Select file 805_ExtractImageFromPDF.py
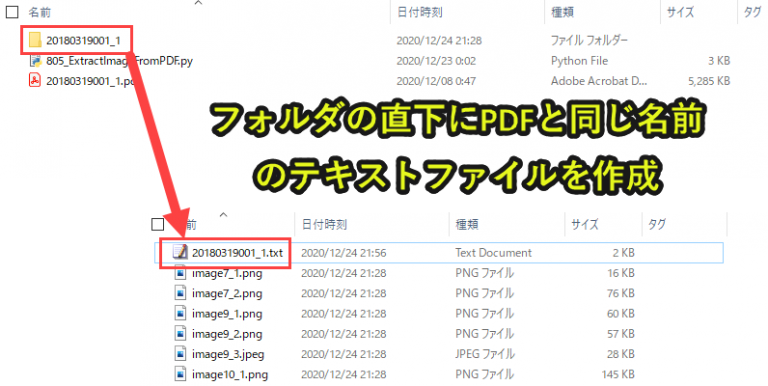The height and width of the screenshot is (386, 768). (120, 61)
